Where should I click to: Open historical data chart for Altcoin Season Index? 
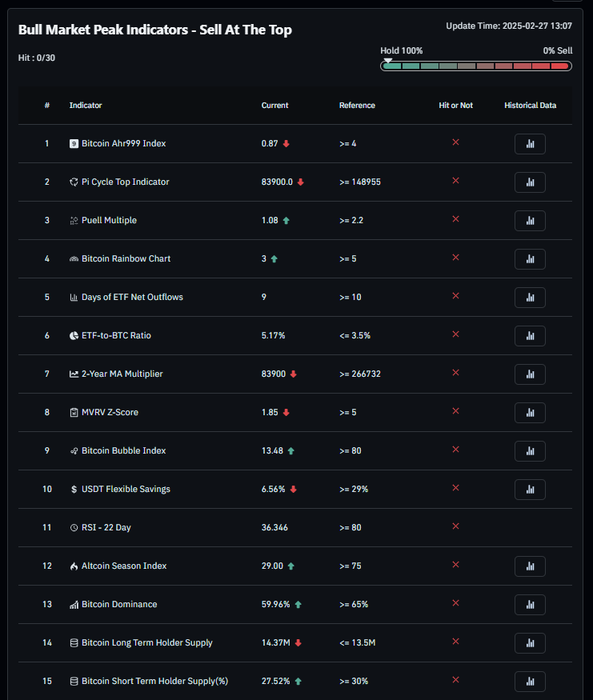530,566
